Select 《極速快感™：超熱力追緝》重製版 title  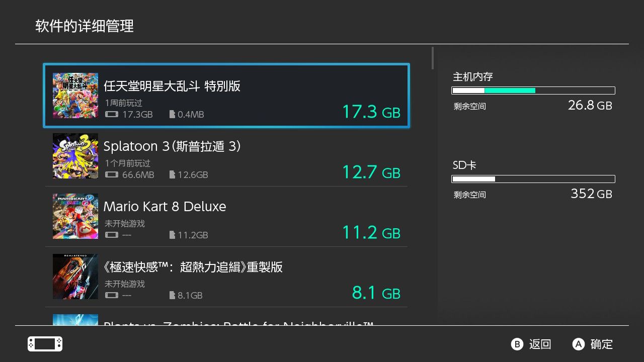[x=193, y=267]
